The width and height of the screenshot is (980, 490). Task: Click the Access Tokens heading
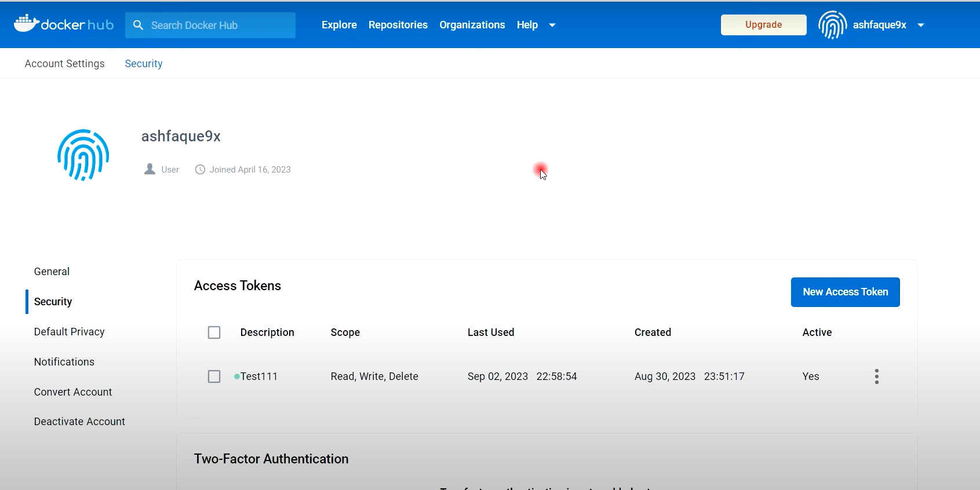(238, 286)
